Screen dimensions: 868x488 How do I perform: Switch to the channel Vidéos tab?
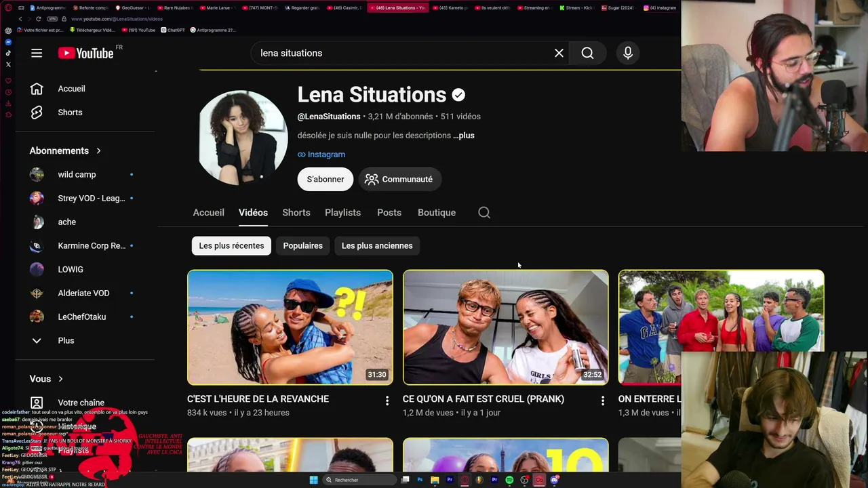pos(253,213)
